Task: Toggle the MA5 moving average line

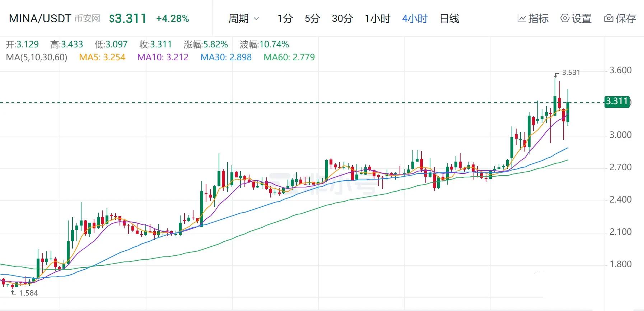Action: (103, 57)
